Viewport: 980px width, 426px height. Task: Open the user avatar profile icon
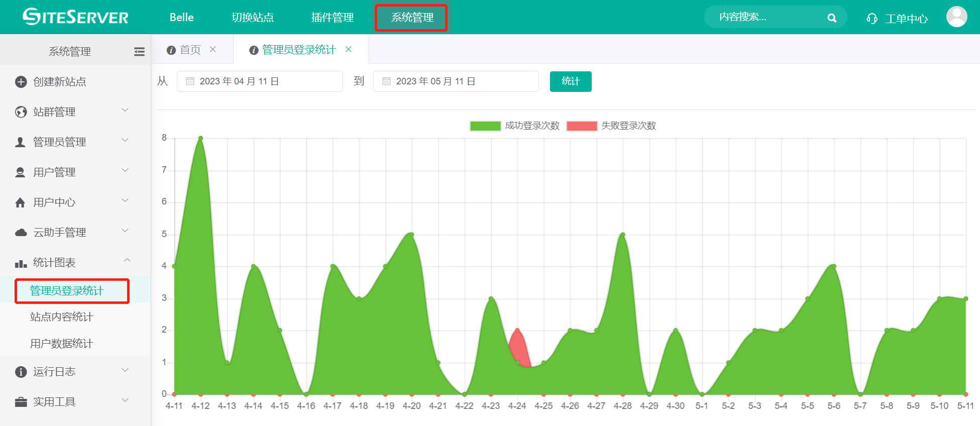pyautogui.click(x=956, y=17)
